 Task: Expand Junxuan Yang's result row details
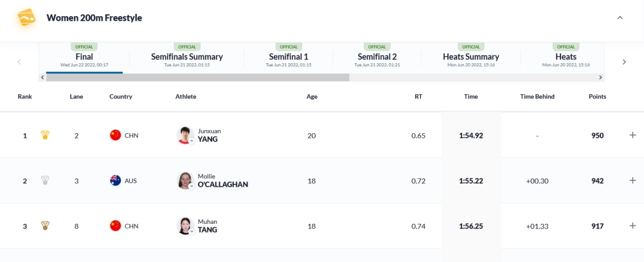(x=633, y=135)
